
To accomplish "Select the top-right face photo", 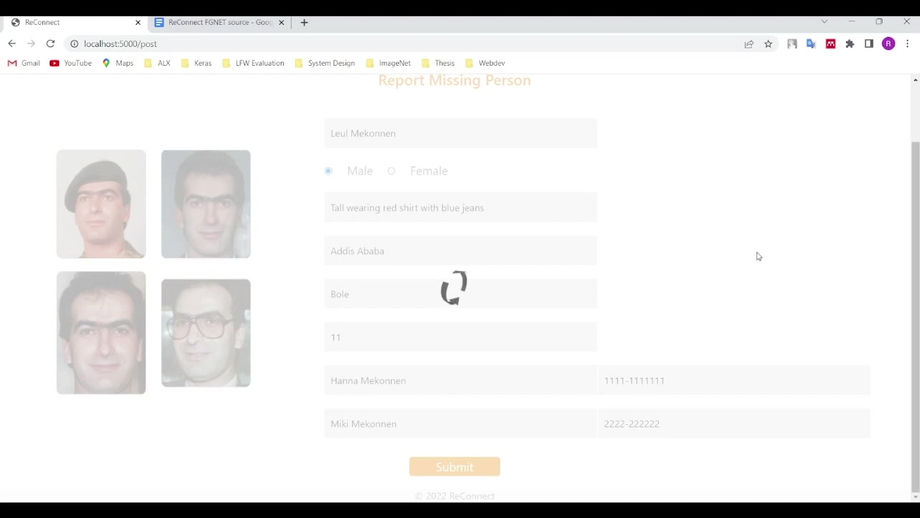I will click(206, 204).
